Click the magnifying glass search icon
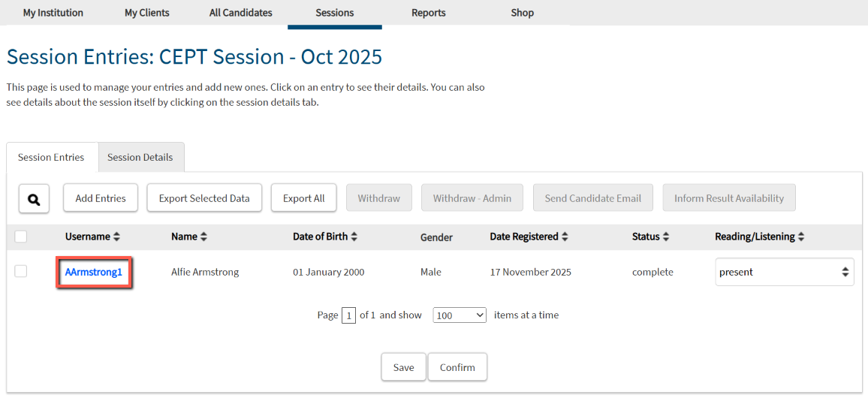The width and height of the screenshot is (868, 398). pyautogui.click(x=34, y=199)
